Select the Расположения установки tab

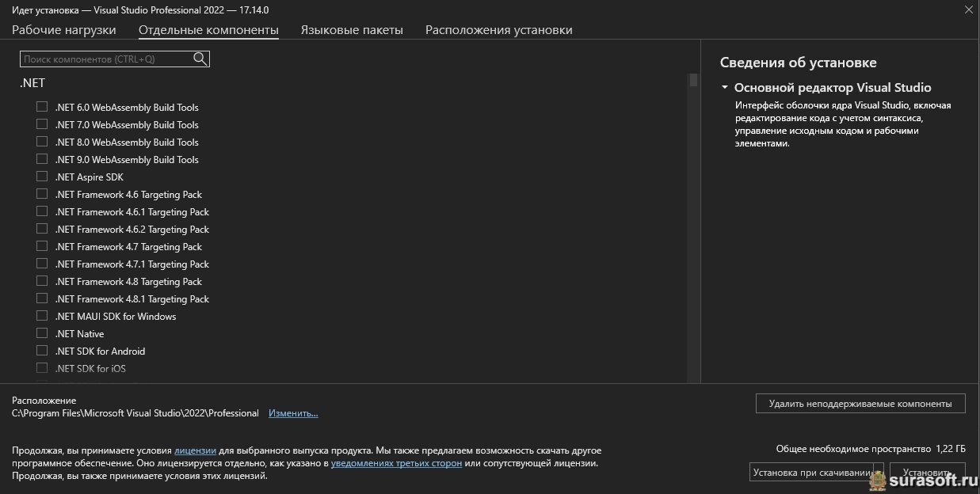[499, 30]
